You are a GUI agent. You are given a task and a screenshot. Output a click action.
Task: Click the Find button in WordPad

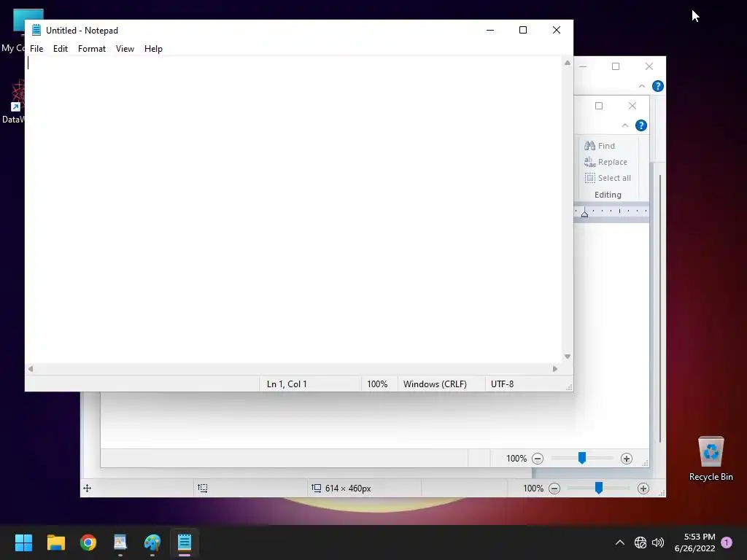[x=600, y=146]
